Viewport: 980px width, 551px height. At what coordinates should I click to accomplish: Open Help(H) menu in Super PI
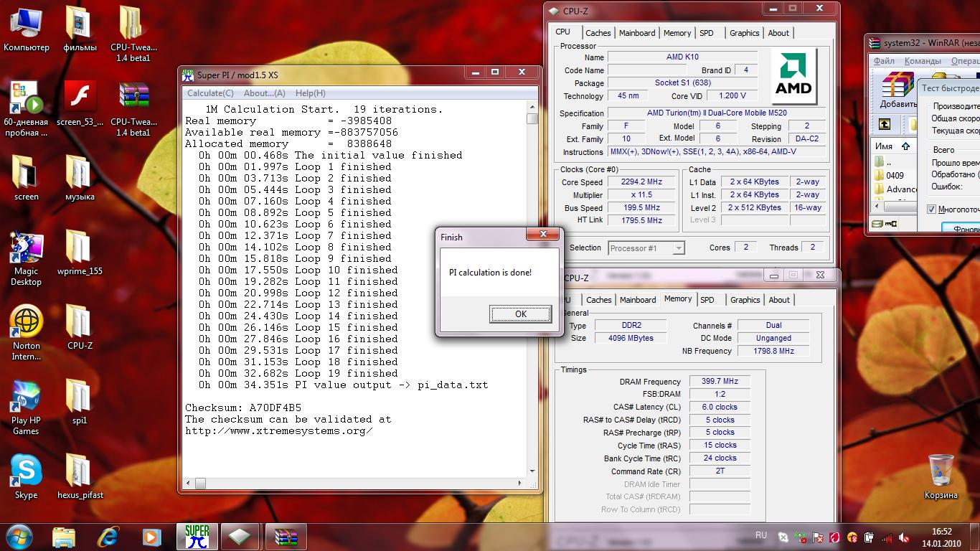(x=310, y=93)
